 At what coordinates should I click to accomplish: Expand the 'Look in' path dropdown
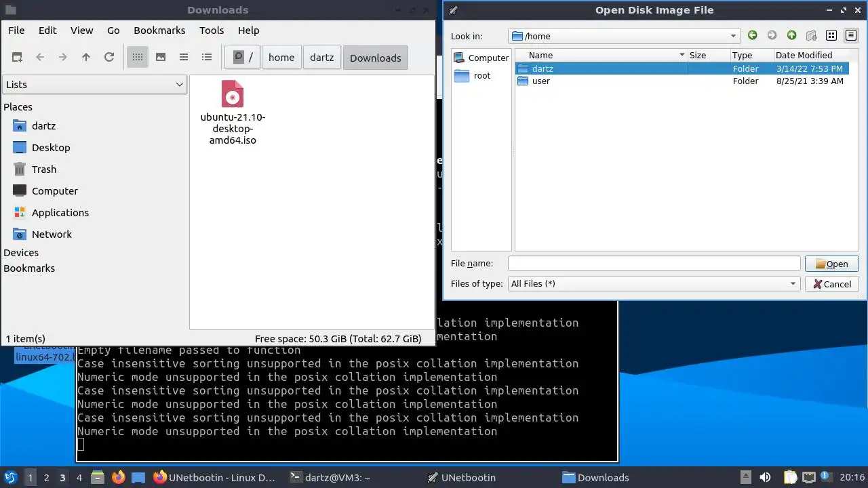[x=625, y=36]
